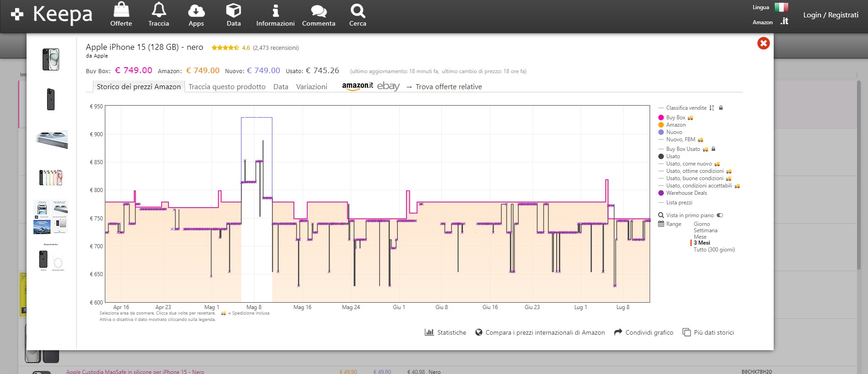Select the iPhone color variants thumbnail
The image size is (868, 374).
coord(51,177)
